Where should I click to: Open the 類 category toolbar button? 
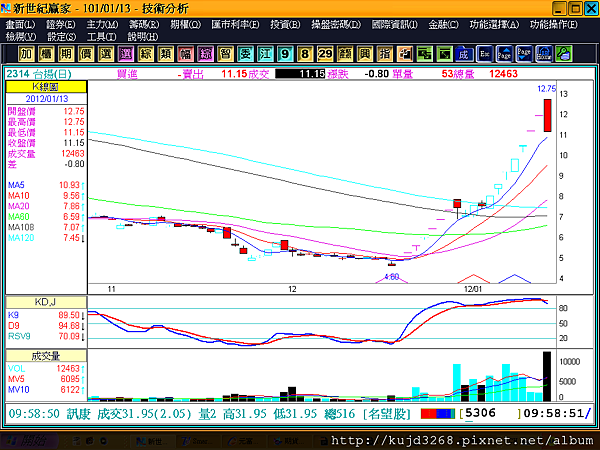coord(165,54)
